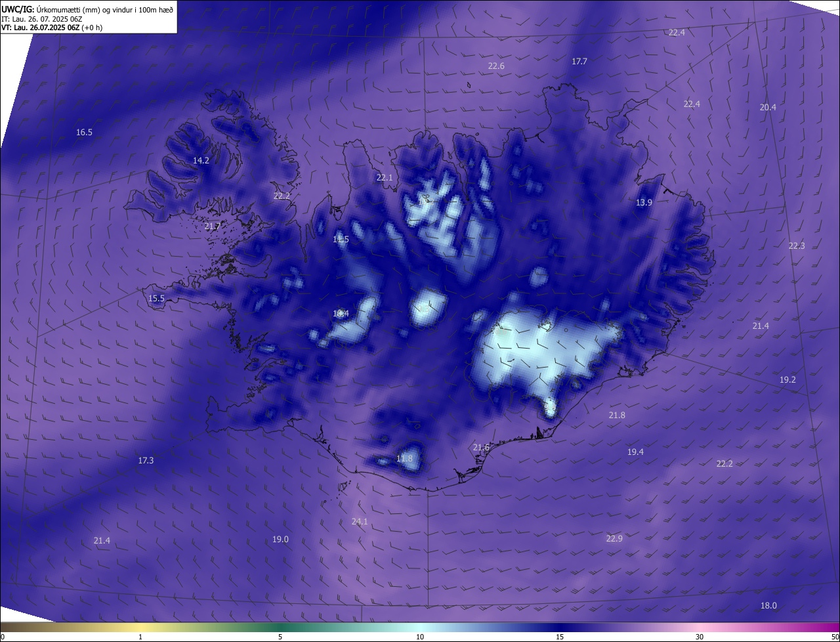Click the 22.3 value on the map
This screenshot has width=840, height=642.
(x=797, y=246)
